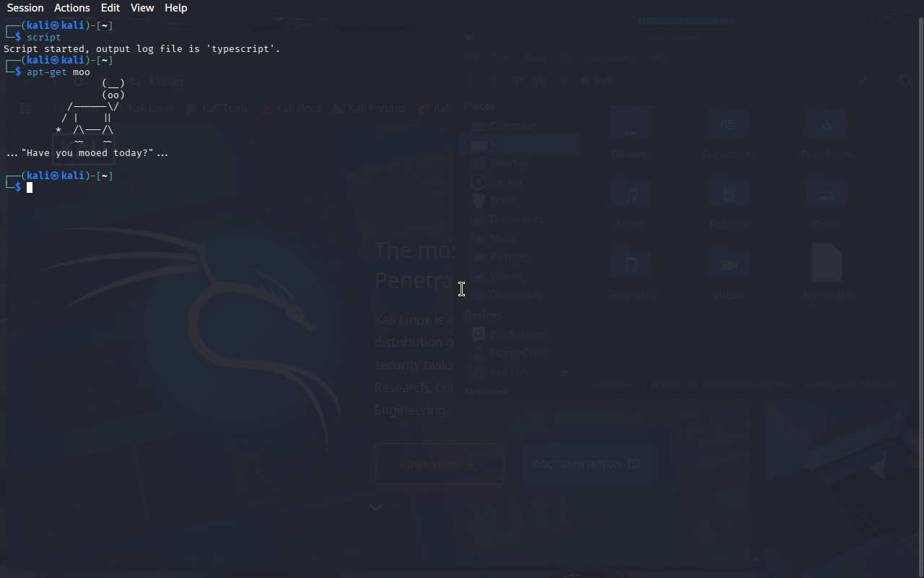The image size is (924, 578).
Task: Select File System under Devices
Action: (516, 335)
